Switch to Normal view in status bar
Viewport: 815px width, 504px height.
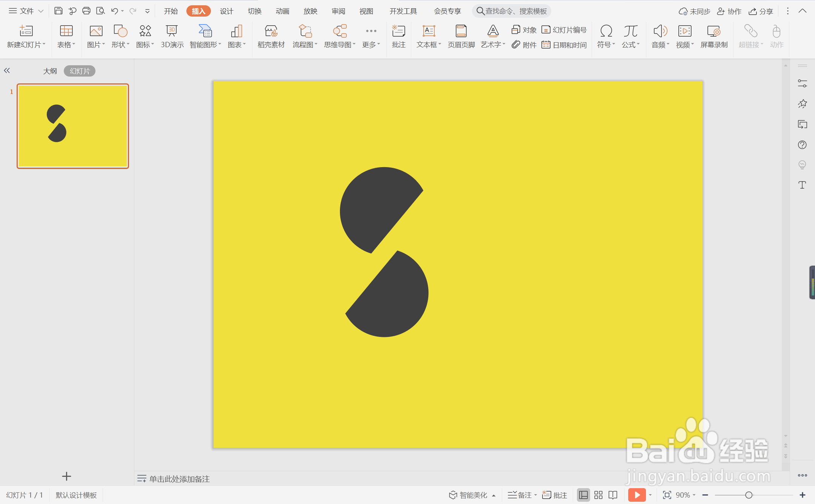click(x=583, y=495)
